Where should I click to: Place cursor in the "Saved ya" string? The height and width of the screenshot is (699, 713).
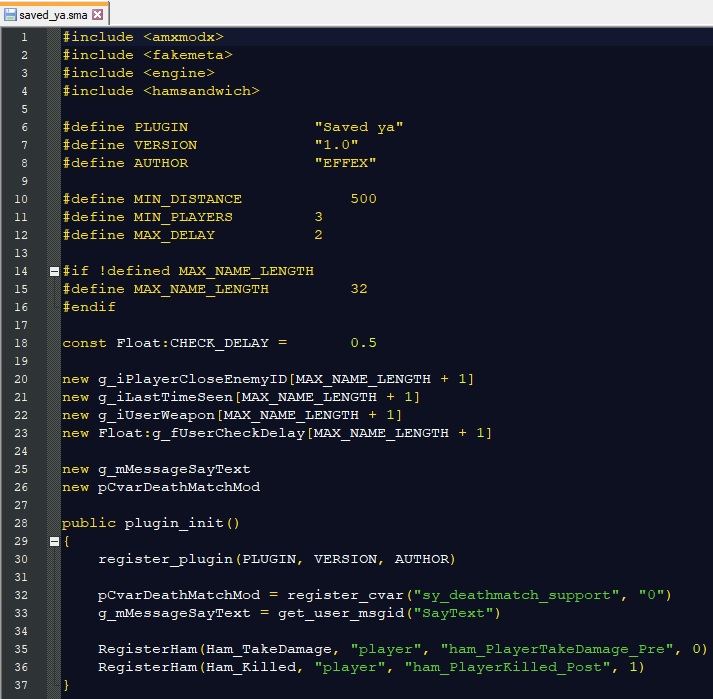358,127
